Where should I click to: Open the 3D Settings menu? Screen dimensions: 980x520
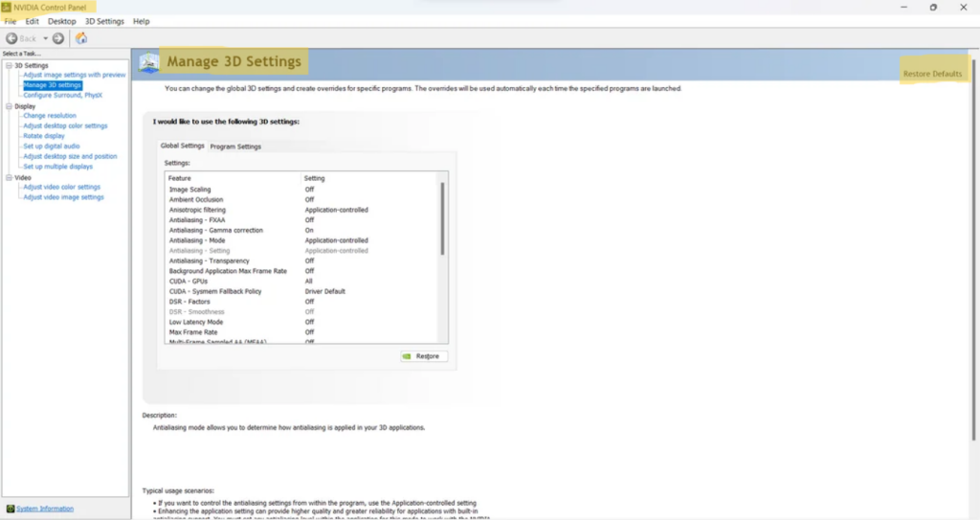click(104, 21)
